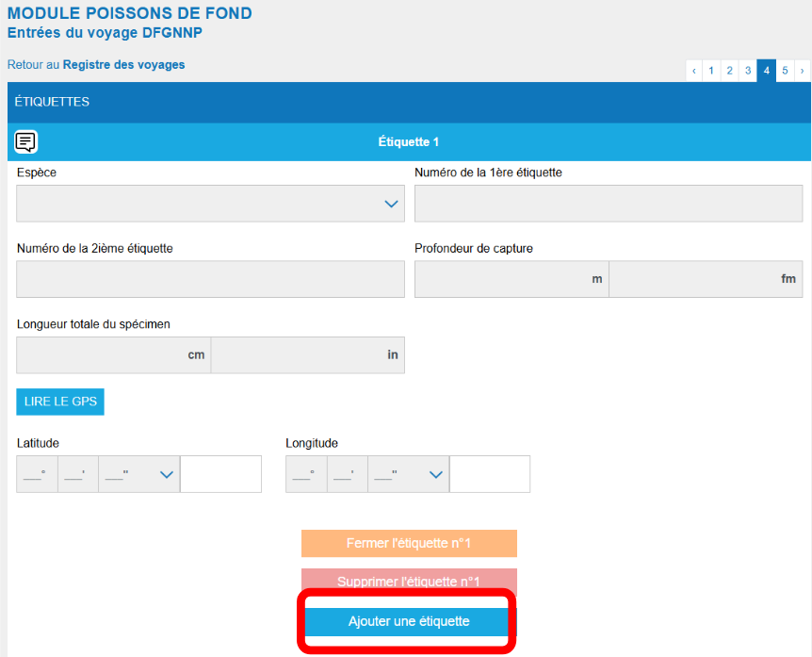This screenshot has height=657, width=812.
Task: Focus the Numéro de la 1ère étiquette field
Action: coord(609,204)
